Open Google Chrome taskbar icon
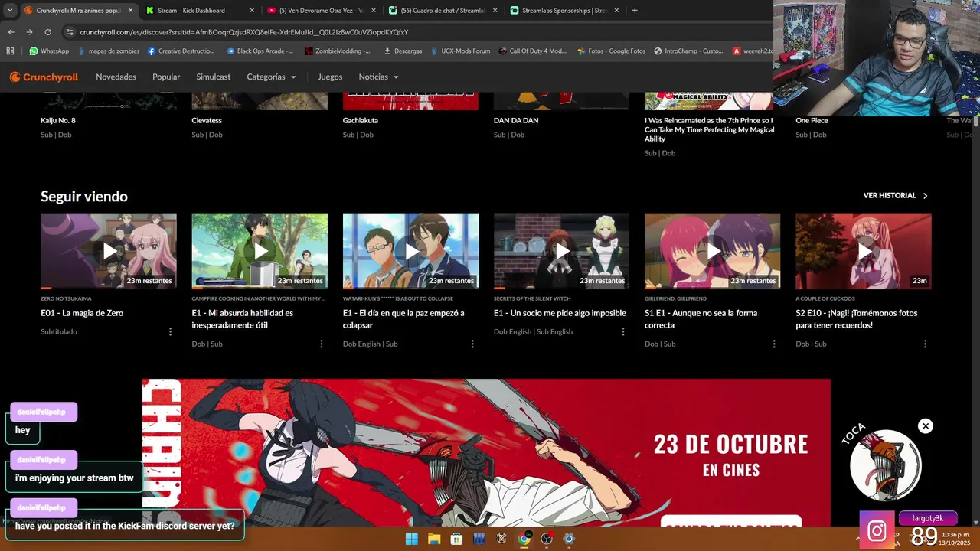The image size is (980, 551). coord(524,539)
